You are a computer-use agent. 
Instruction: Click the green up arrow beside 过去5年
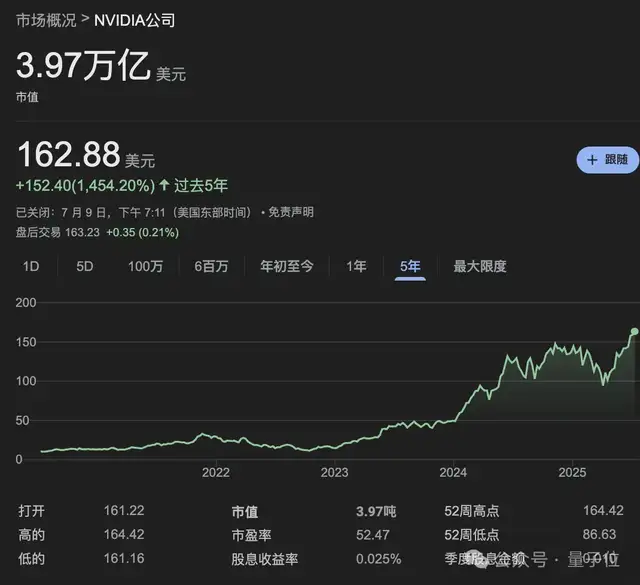pos(164,186)
